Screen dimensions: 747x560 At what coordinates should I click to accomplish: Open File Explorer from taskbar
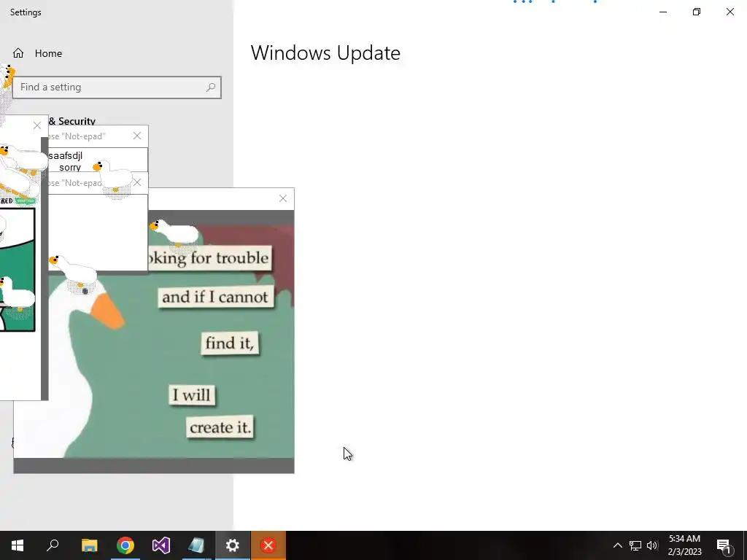[x=89, y=545]
